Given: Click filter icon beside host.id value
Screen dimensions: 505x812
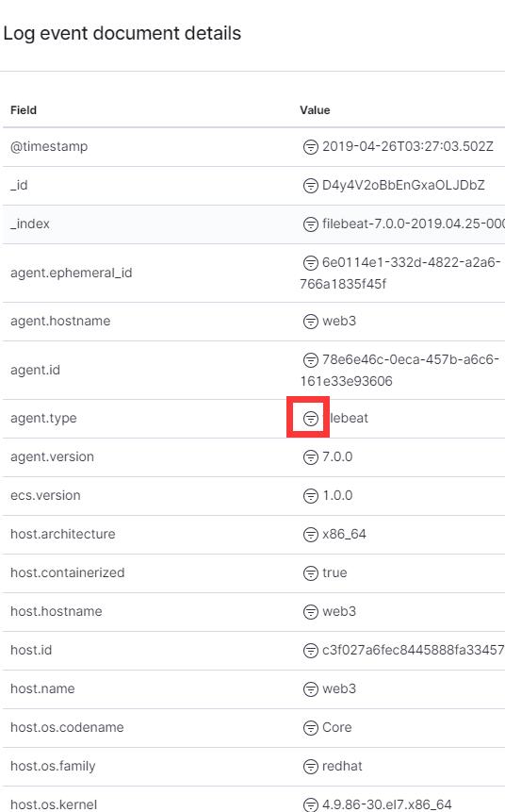Looking at the screenshot, I should pyautogui.click(x=311, y=651).
